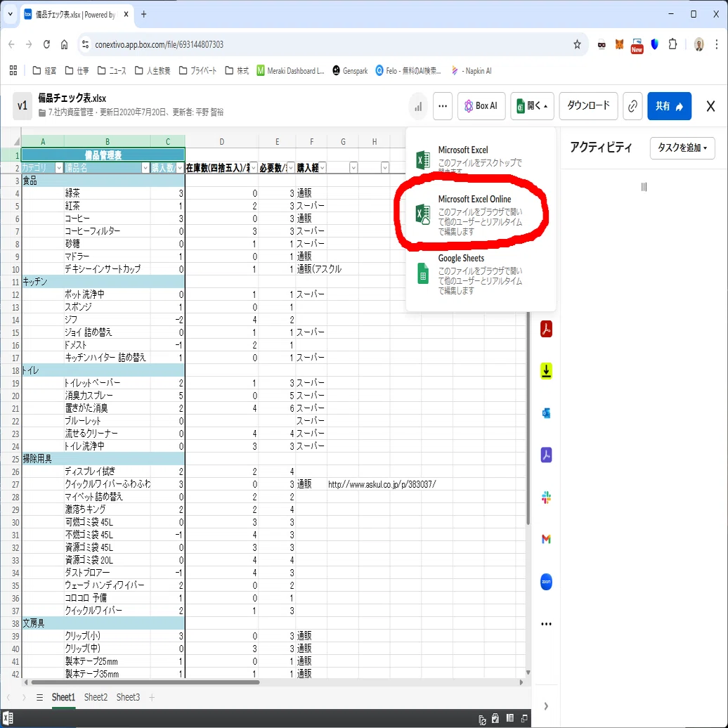Click the blue 共有 share button
728x728 pixels.
(x=669, y=106)
